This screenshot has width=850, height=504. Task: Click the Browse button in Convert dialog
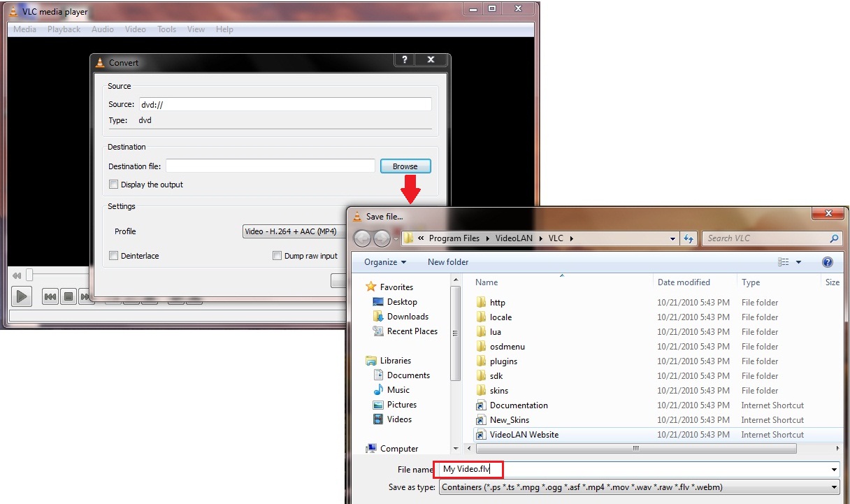405,166
